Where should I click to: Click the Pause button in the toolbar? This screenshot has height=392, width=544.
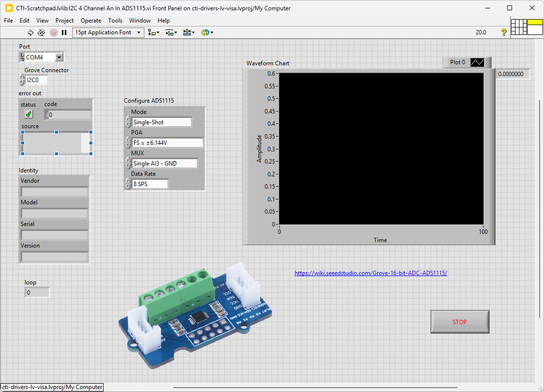tap(64, 32)
